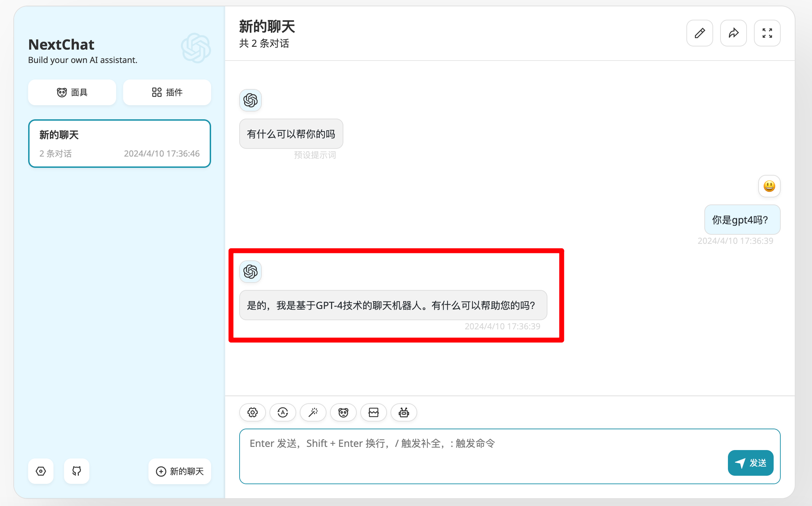Screen dimensions: 812x506
Task: Open quick prompts with magic wand icon
Action: tap(313, 412)
